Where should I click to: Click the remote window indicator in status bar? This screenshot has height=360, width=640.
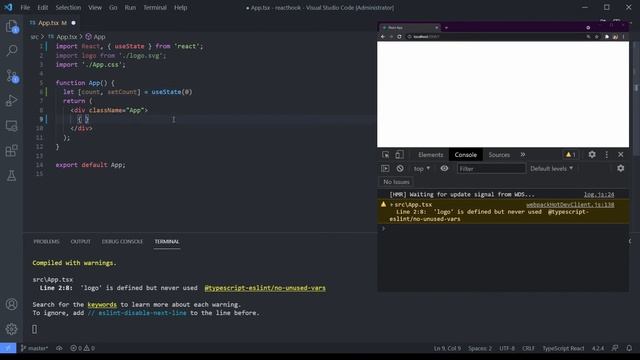[8, 348]
